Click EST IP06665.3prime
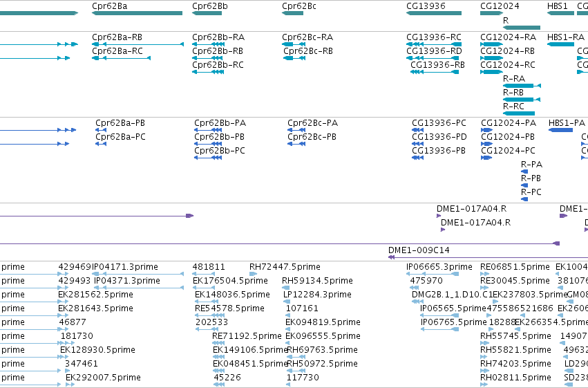 (x=439, y=267)
